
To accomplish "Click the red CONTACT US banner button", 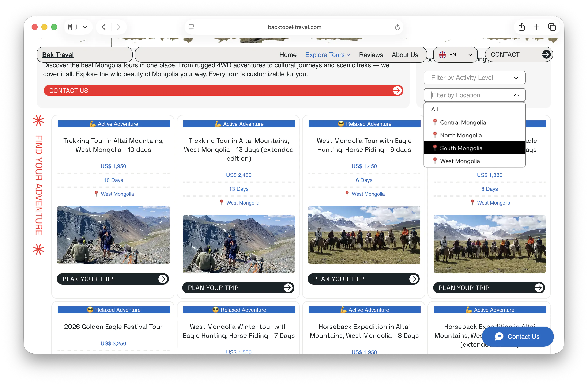I will point(223,91).
